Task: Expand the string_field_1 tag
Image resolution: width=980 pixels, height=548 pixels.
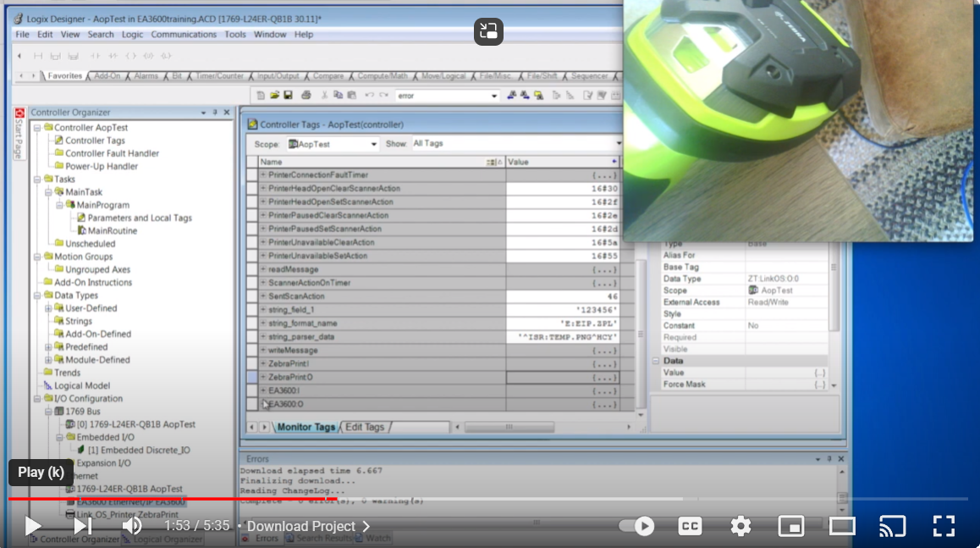Action: [x=263, y=310]
